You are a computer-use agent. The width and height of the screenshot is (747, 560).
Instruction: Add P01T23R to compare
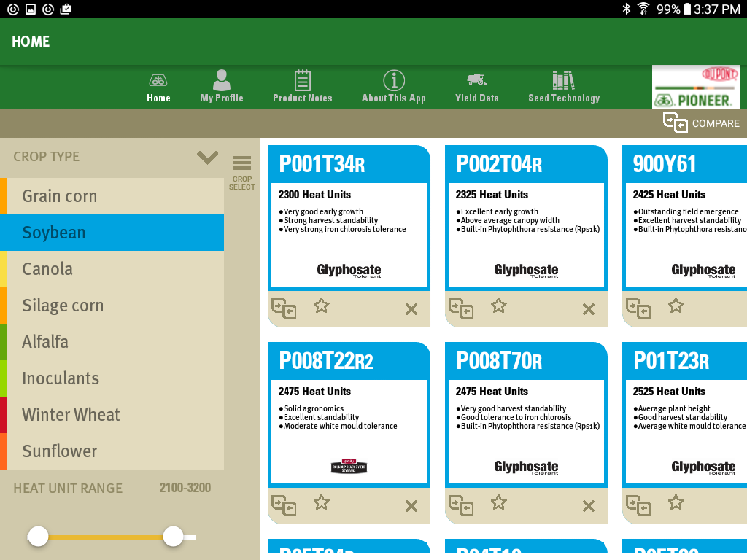coord(638,505)
